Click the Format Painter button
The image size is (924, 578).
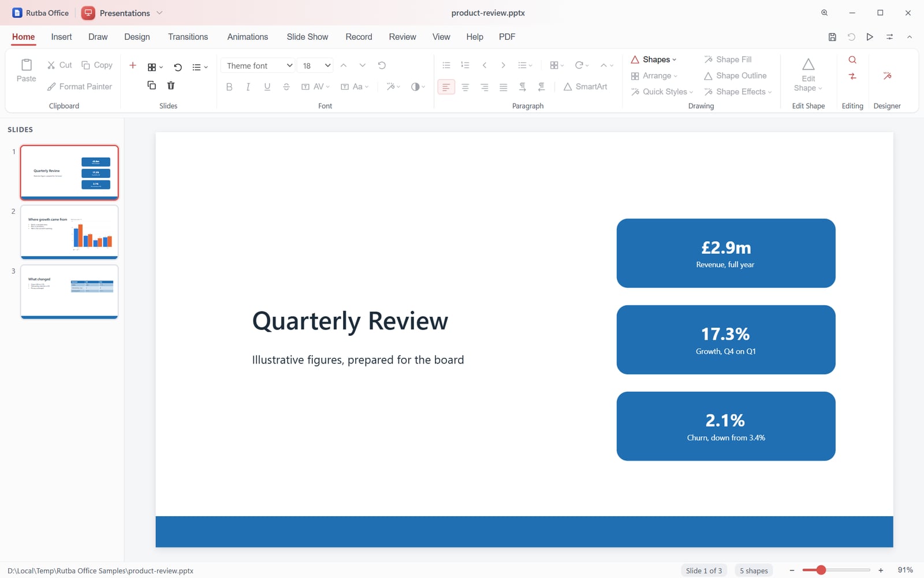(80, 87)
